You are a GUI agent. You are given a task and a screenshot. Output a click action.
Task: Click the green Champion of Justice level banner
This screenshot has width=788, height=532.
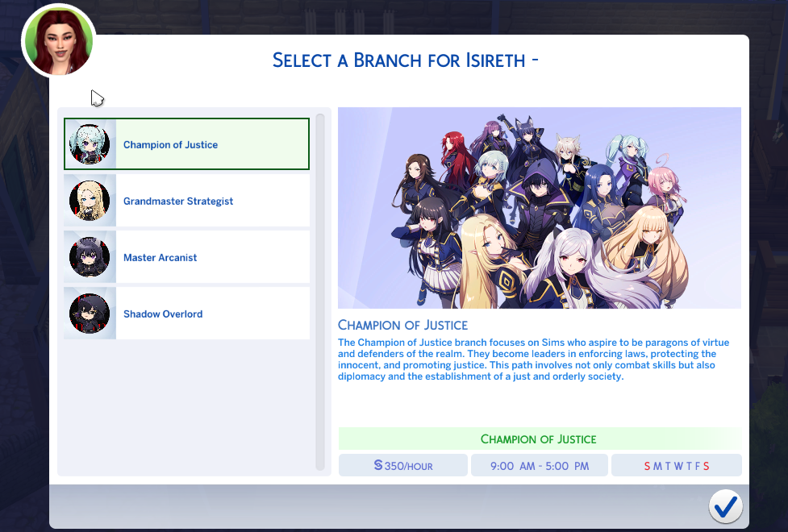coord(540,438)
